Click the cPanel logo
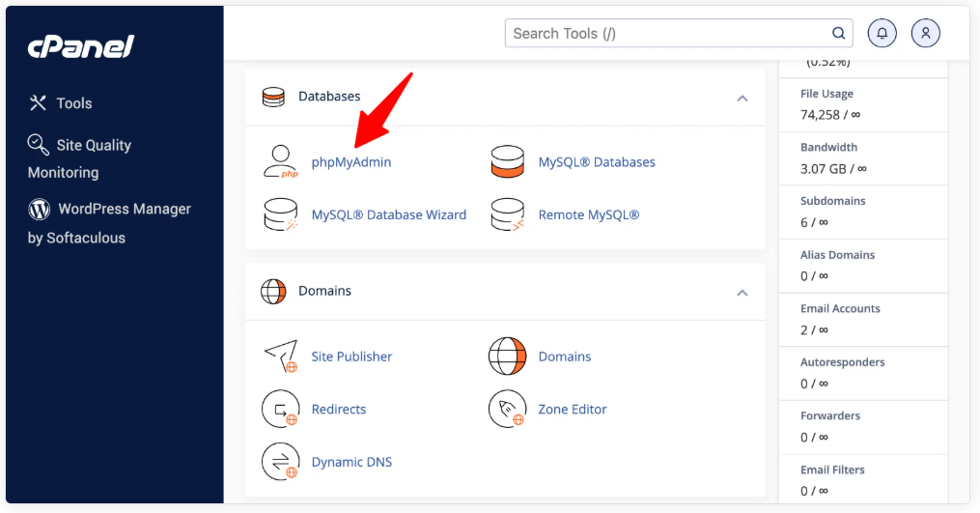 click(81, 47)
